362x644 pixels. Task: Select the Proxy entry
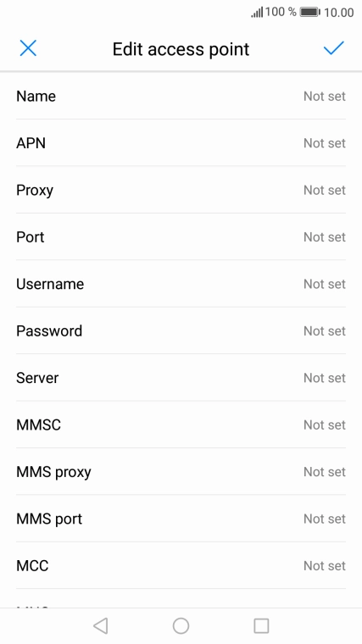pyautogui.click(x=181, y=190)
